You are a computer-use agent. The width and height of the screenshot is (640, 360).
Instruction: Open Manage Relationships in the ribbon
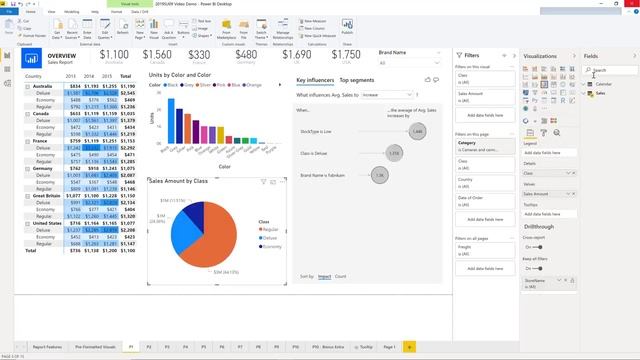point(283,29)
